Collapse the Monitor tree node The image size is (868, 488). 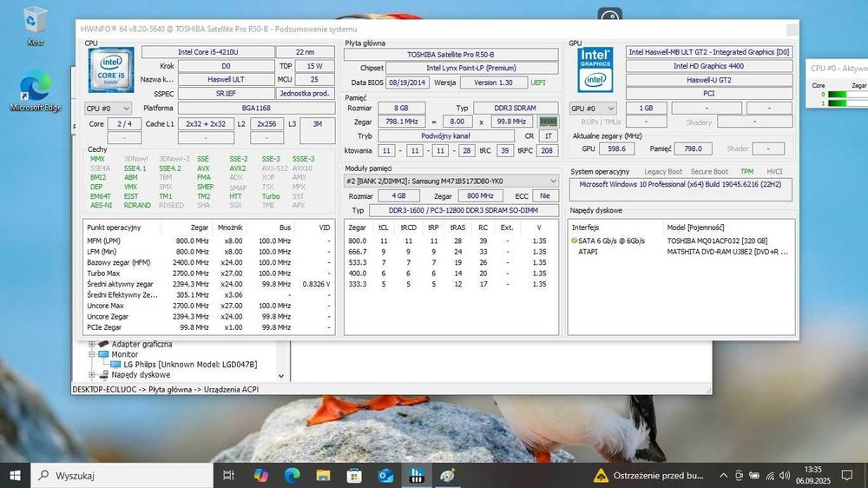click(92, 355)
